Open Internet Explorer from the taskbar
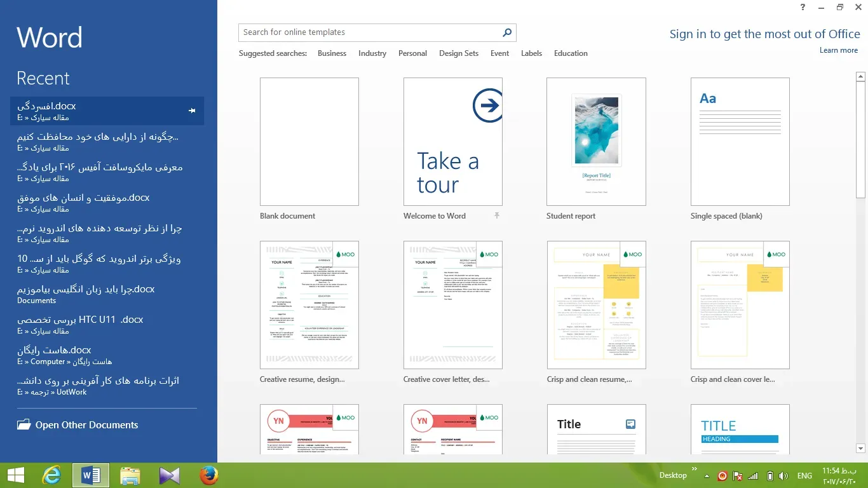Screen dimensions: 868x488 [x=53, y=475]
